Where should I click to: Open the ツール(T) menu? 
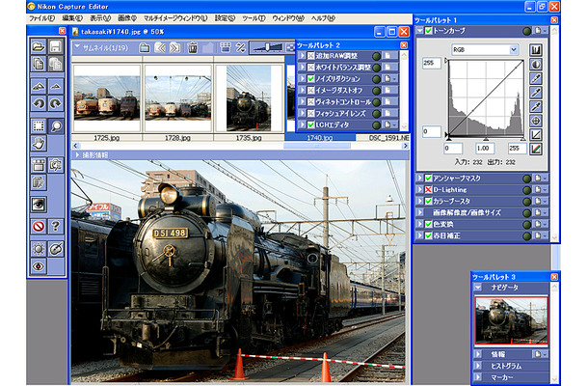click(x=254, y=18)
